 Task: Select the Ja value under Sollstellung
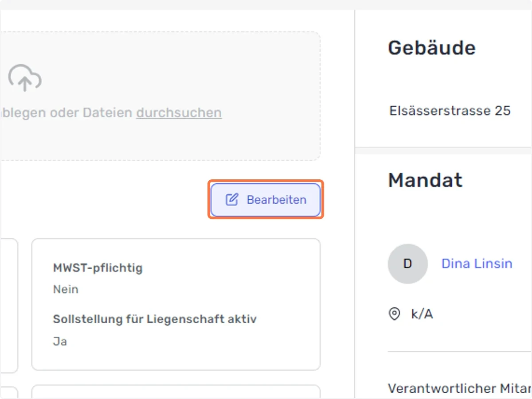tap(60, 342)
